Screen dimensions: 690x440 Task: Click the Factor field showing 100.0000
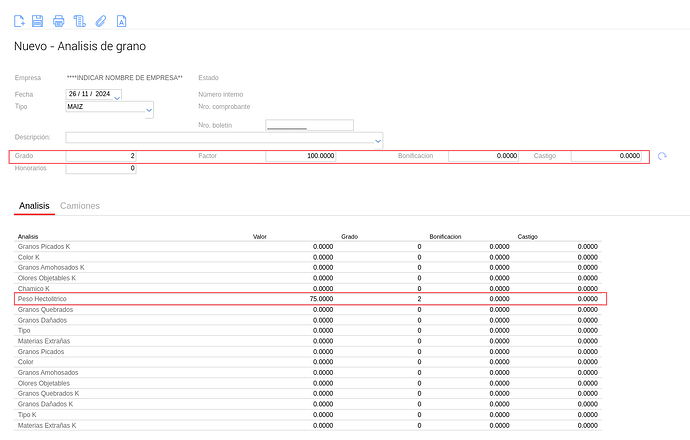[x=301, y=156]
